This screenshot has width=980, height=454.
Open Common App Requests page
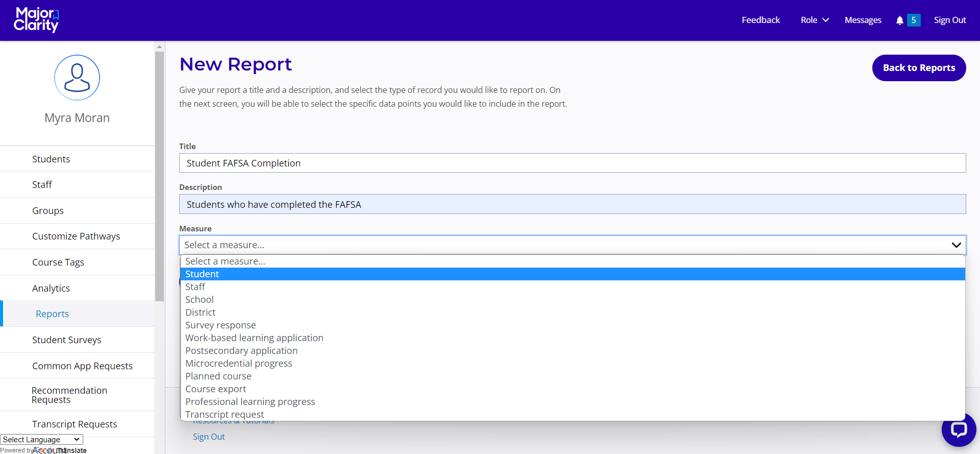[x=82, y=366]
